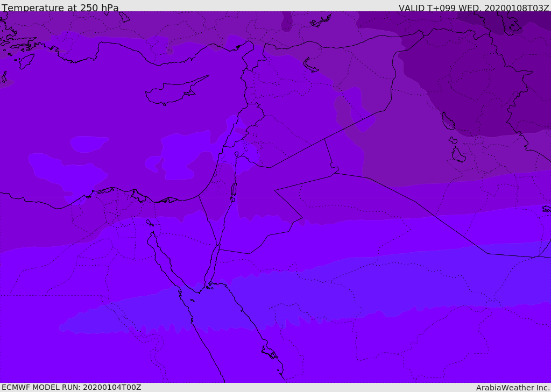Screen dimensions: 551x392
Task: Click the 'VALID T+099 WED. 20200108T03Z' label
Action: tap(474, 8)
